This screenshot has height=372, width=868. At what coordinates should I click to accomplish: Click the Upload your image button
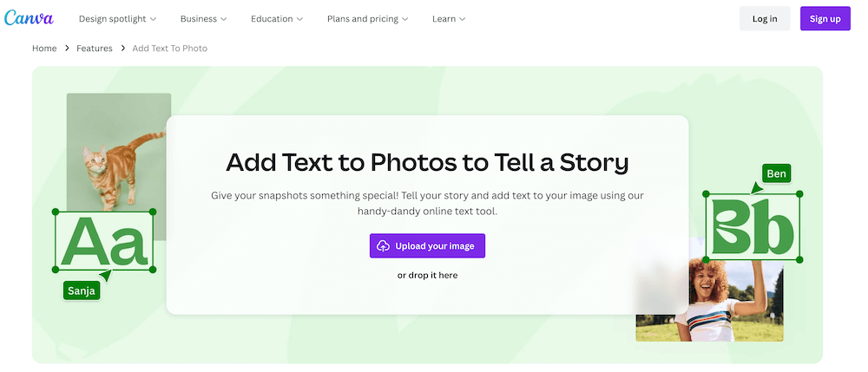[x=427, y=246]
